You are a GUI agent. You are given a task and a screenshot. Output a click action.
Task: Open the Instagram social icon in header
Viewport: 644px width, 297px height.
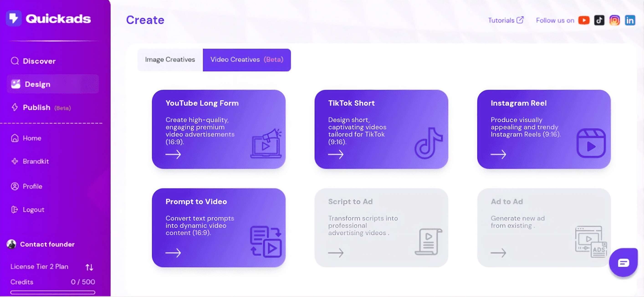point(614,20)
